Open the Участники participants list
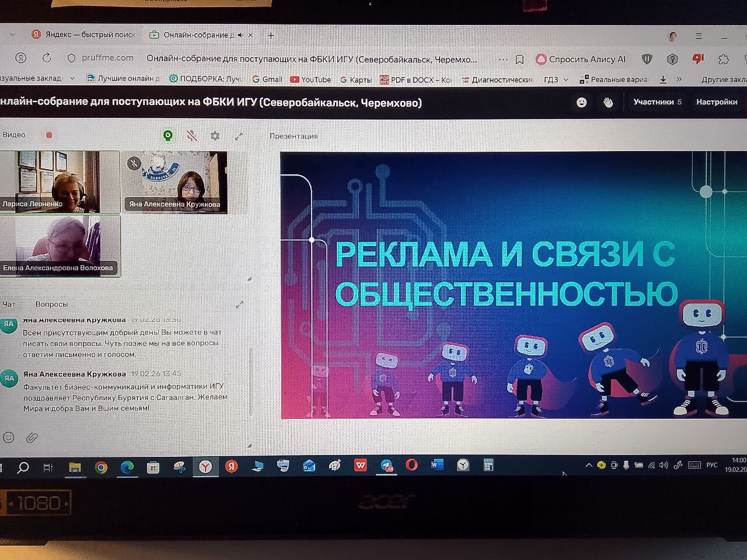Screen dimensions: 747x560 [x=657, y=102]
